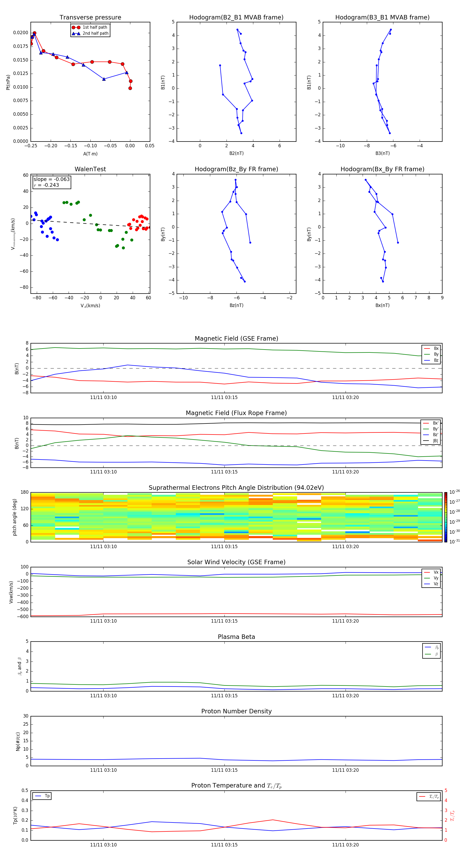Click '11/11 03:20' tick under Plasma Beta

tap(345, 695)
